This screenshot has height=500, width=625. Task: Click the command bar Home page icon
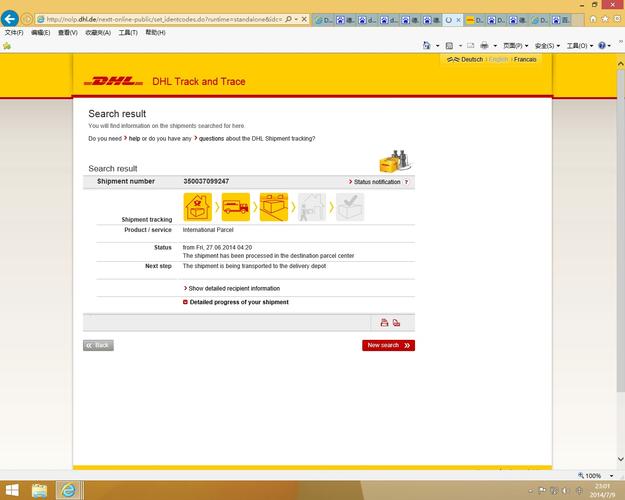pyautogui.click(x=426, y=45)
